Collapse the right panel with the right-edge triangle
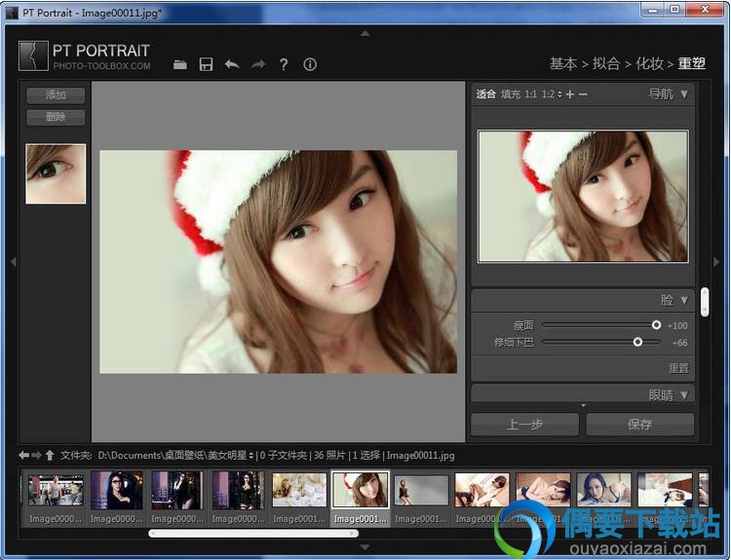Viewport: 731px width, 560px height. [x=716, y=262]
